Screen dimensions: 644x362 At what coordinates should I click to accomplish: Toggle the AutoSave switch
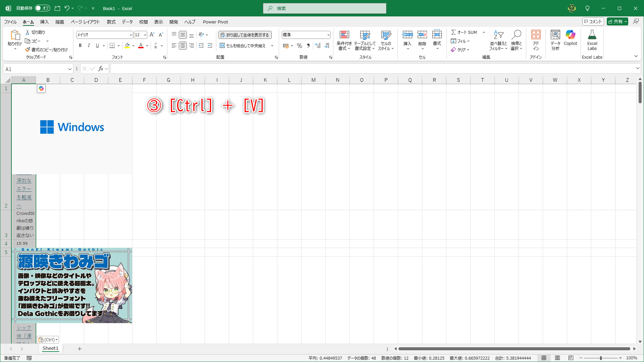coord(43,8)
